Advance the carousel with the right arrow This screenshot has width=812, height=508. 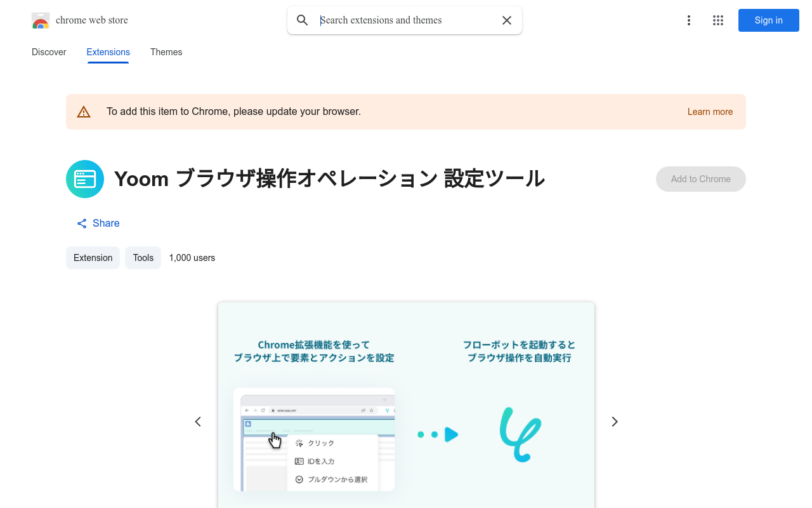[614, 421]
